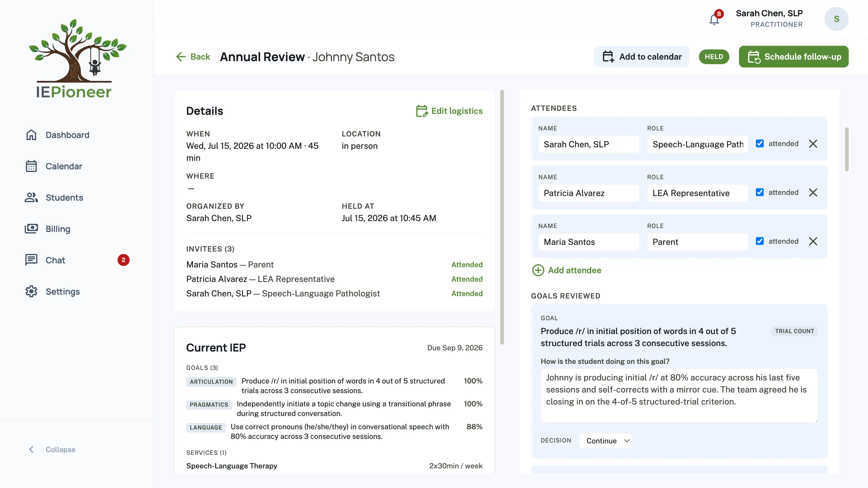Viewport: 868px width, 488px height.
Task: Click the Billing money icon
Action: (x=31, y=229)
